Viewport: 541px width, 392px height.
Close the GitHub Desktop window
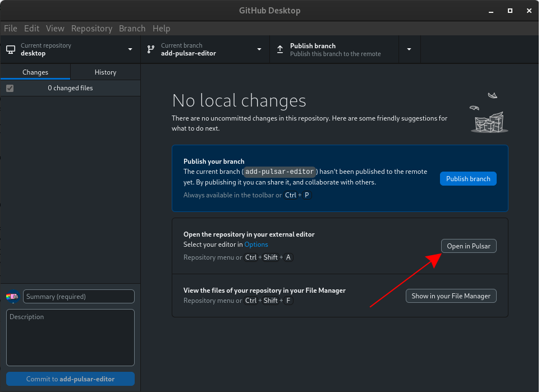(x=529, y=11)
